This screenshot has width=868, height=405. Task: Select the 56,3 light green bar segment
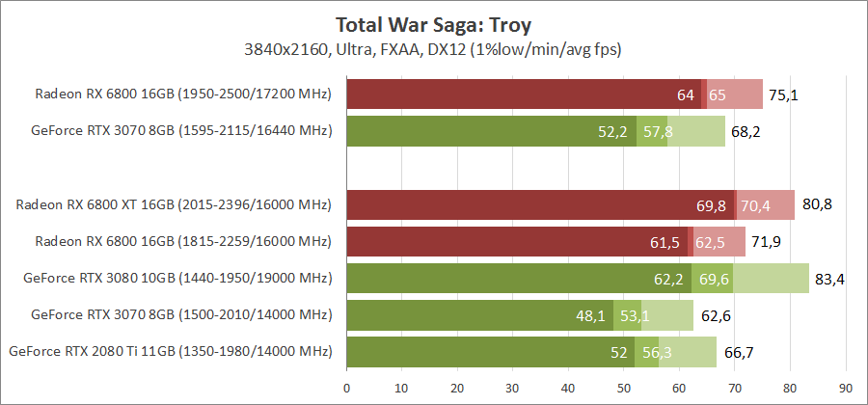645,353
